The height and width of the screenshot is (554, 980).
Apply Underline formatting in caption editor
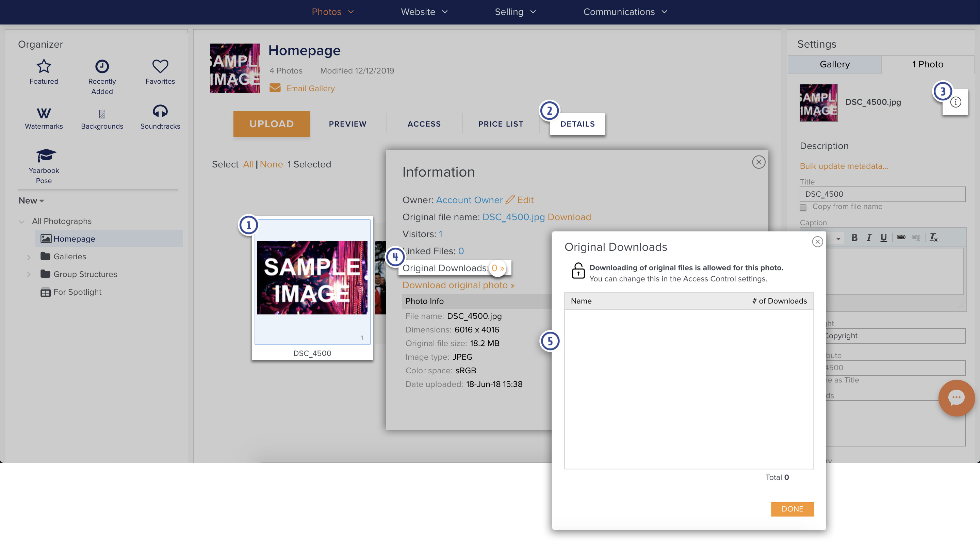pyautogui.click(x=883, y=238)
